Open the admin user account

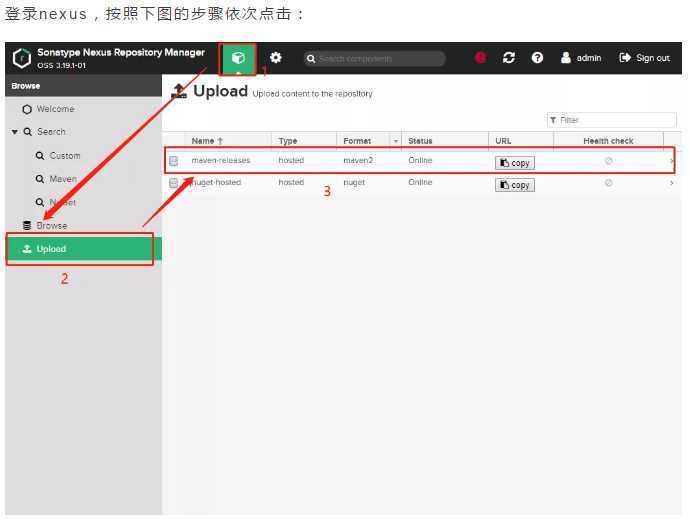point(581,58)
